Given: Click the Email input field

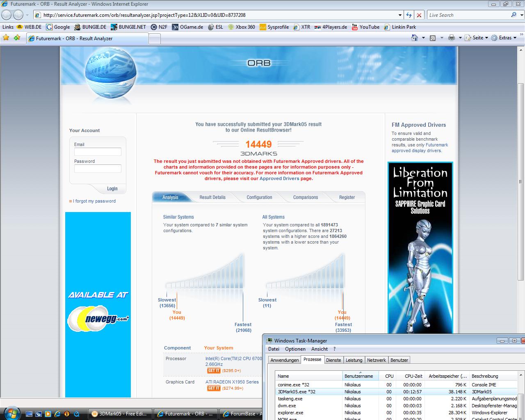Looking at the screenshot, I should 98,152.
